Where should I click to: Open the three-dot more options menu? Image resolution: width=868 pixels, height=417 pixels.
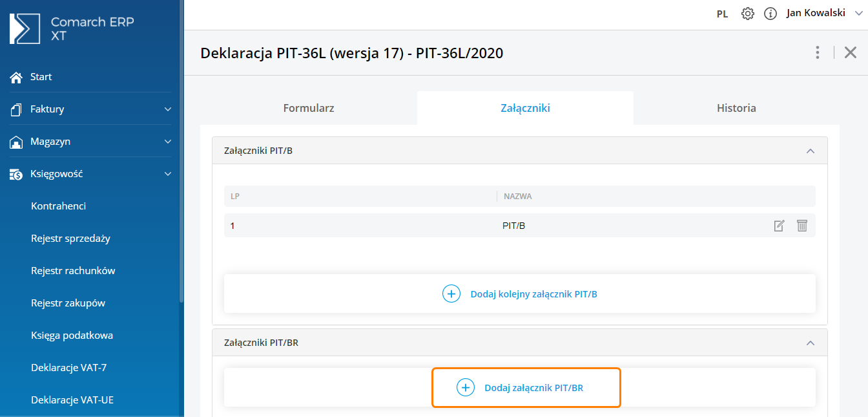tap(818, 52)
